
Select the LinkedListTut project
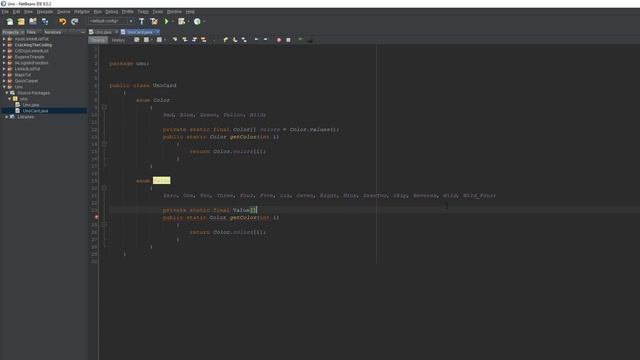point(27,69)
